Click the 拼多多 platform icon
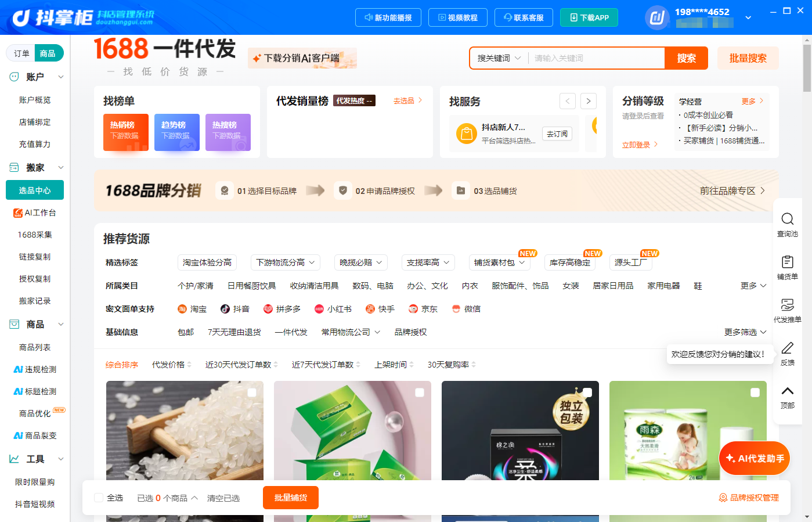Viewport: 812px width, 522px height. coord(268,309)
